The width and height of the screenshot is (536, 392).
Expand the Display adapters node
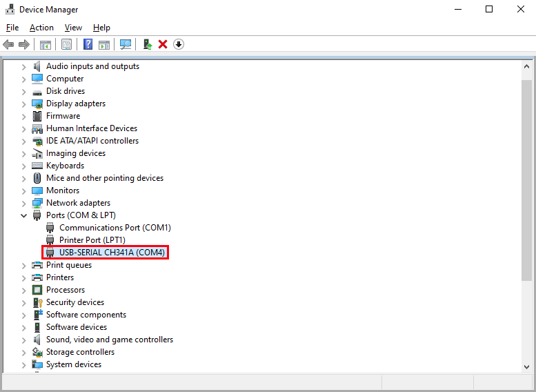23,104
